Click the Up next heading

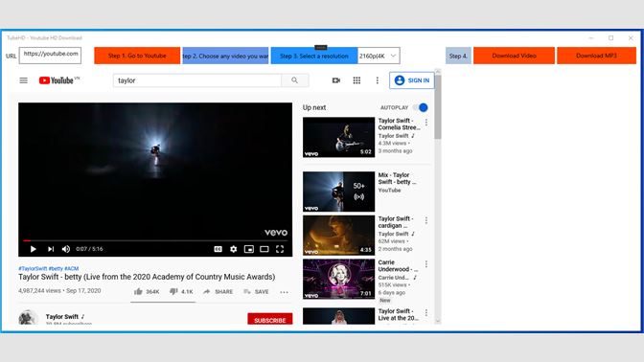(x=314, y=107)
